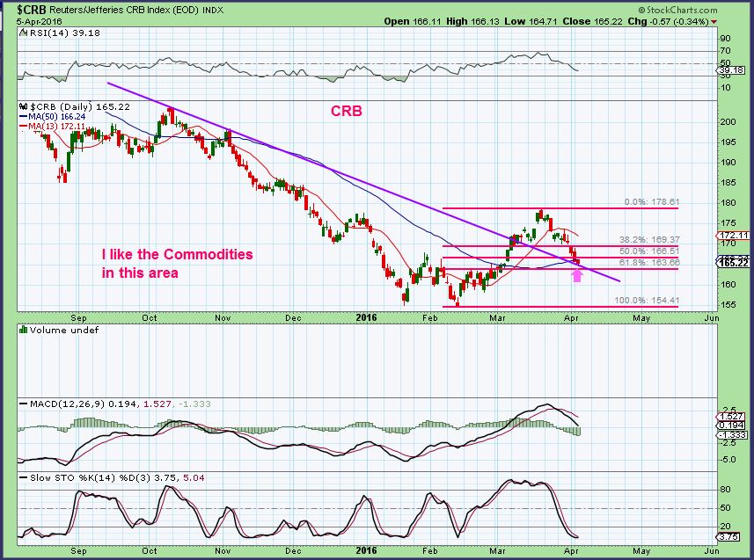The height and width of the screenshot is (560, 754).
Task: Click the High 166.13 header value
Action: click(472, 22)
